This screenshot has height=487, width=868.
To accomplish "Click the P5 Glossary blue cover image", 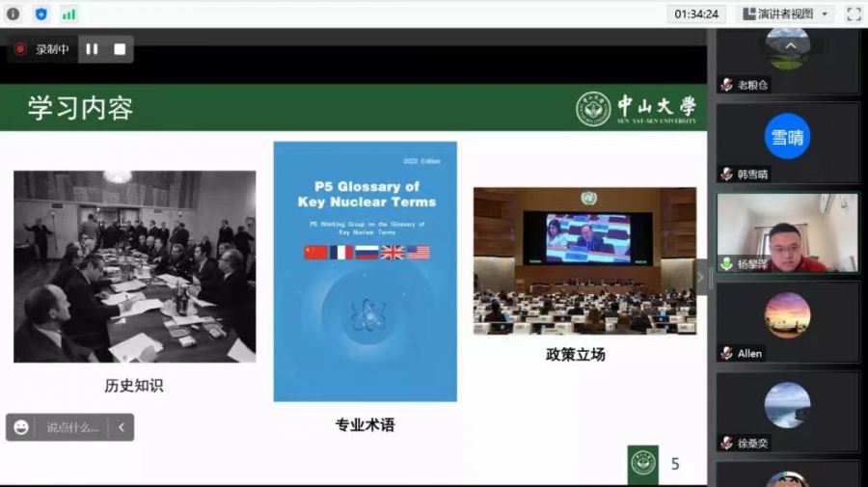I will [365, 271].
